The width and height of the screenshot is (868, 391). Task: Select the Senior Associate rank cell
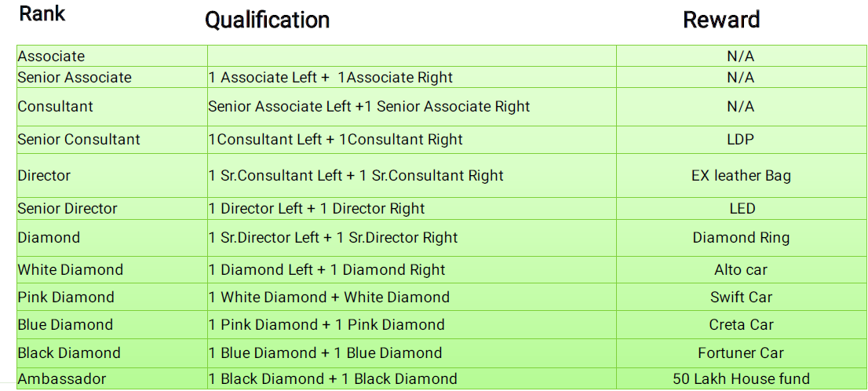tap(75, 78)
